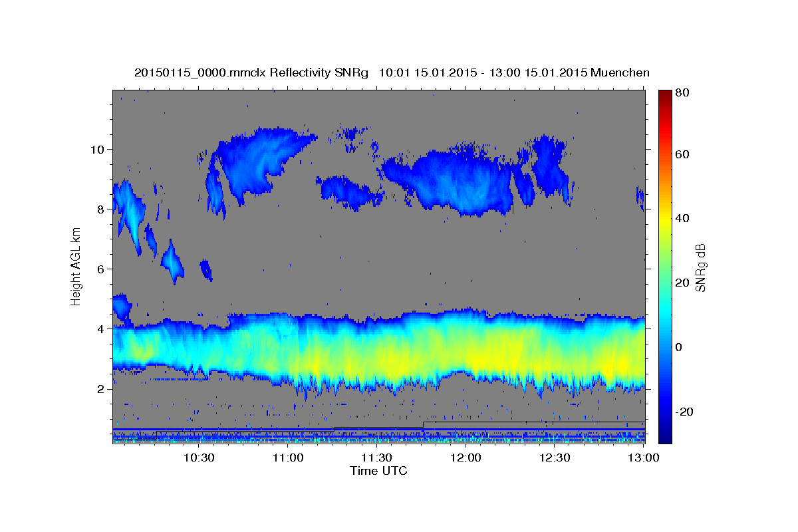Click the height tick label 2

pyautogui.click(x=101, y=388)
